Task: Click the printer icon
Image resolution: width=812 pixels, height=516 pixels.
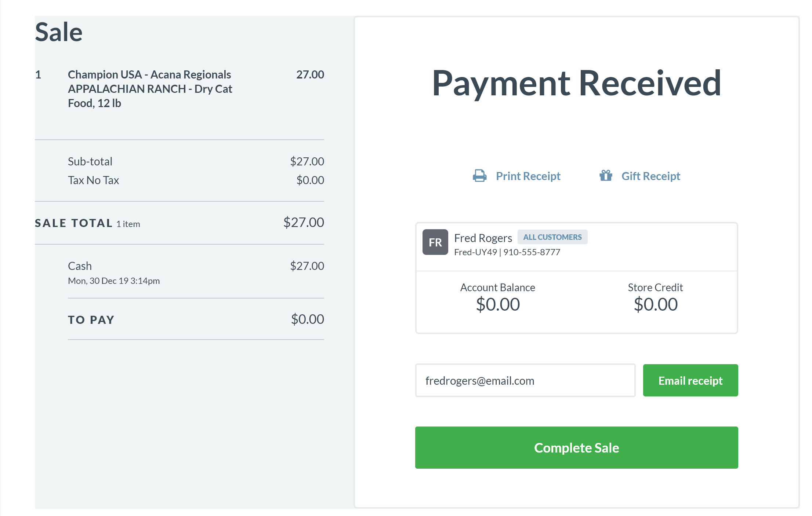Action: (479, 176)
